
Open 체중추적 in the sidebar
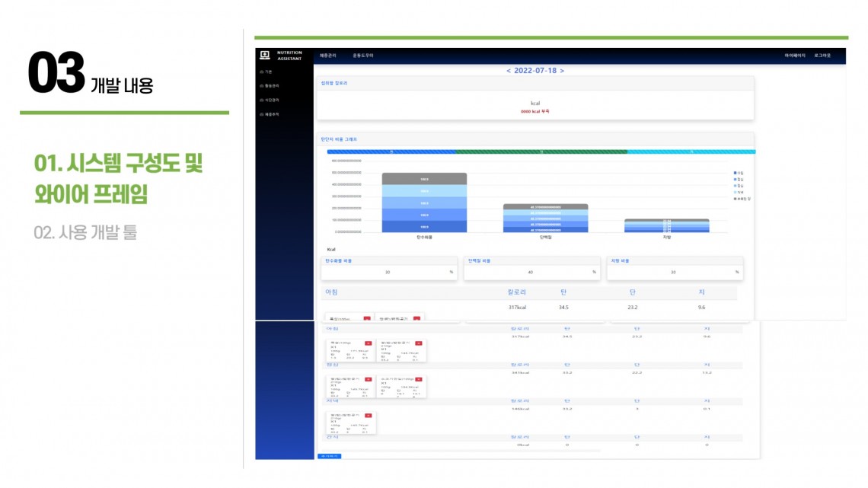click(x=270, y=114)
